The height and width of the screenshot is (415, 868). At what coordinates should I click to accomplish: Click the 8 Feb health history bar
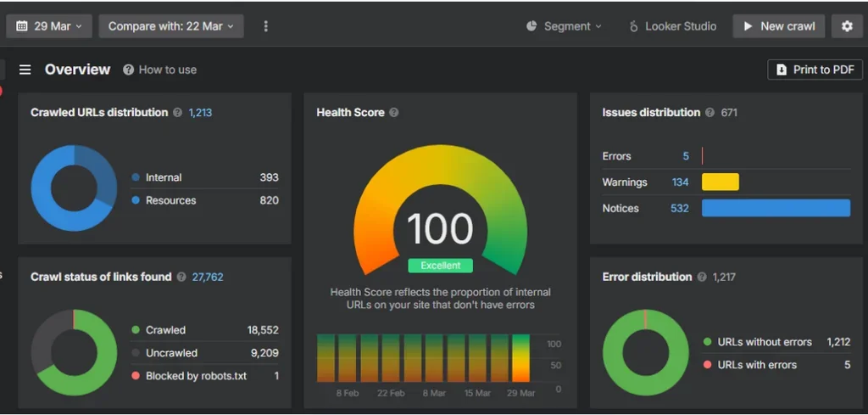pyautogui.click(x=348, y=358)
